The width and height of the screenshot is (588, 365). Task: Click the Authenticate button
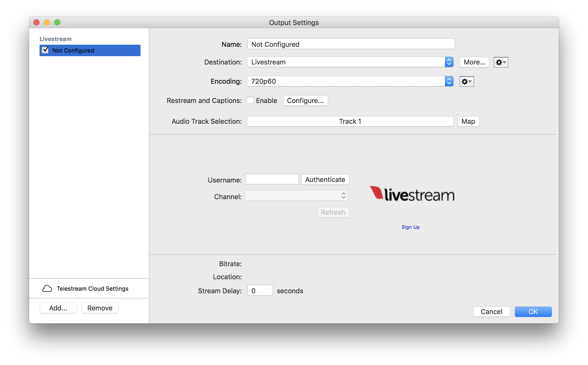pyautogui.click(x=325, y=180)
